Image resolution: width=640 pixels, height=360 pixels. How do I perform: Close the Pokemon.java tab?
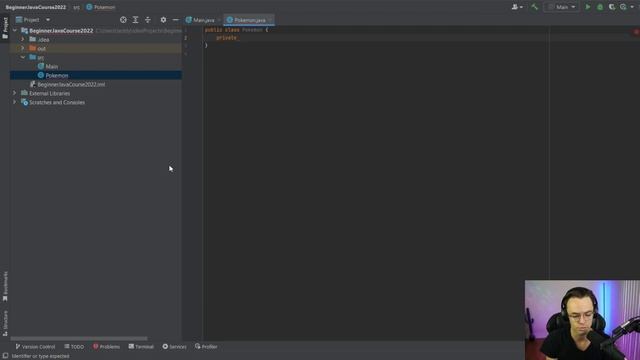(270, 20)
